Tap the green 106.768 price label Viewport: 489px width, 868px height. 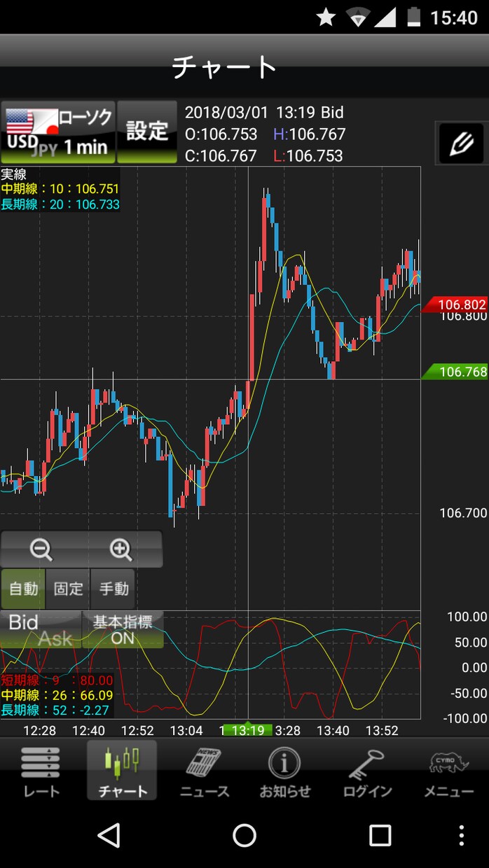click(x=455, y=372)
